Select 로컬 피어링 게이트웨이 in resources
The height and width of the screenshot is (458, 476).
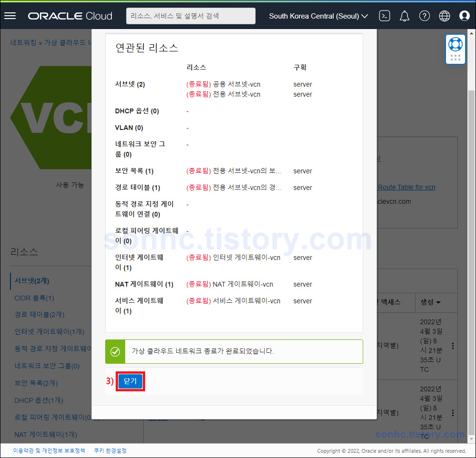tap(53, 418)
